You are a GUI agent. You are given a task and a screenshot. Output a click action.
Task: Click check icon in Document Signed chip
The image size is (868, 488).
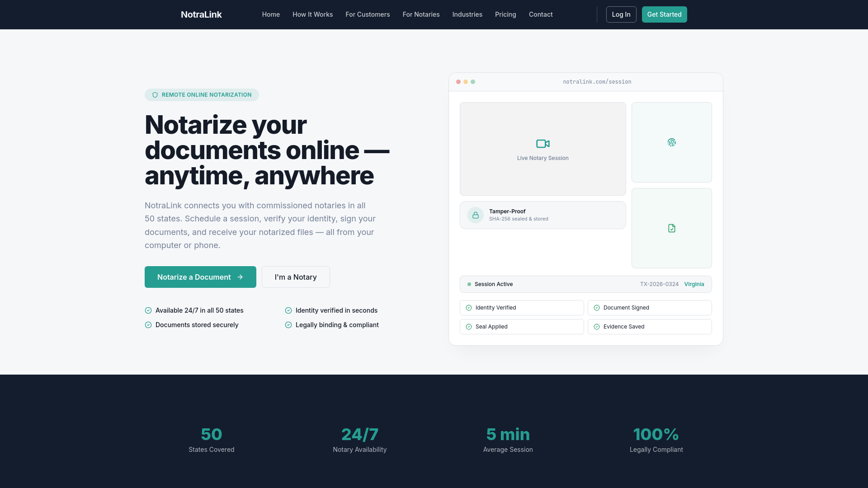click(x=597, y=308)
